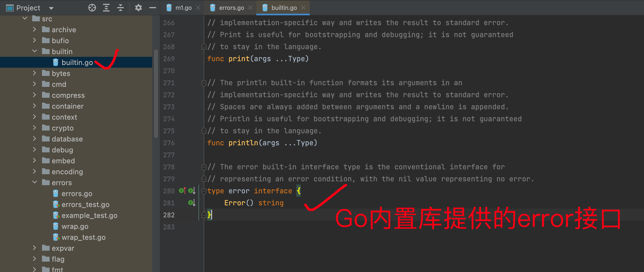Click the has-implementations gutter icon on line 280

click(x=192, y=191)
